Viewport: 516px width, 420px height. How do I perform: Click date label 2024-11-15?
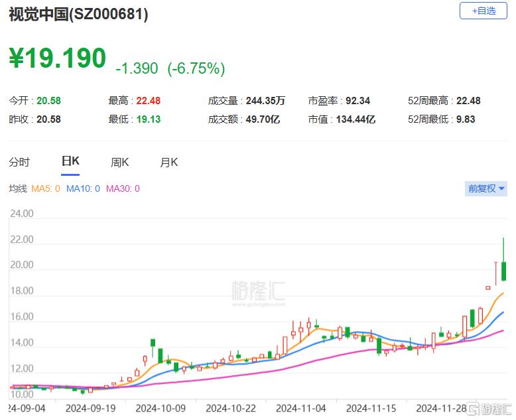click(371, 409)
